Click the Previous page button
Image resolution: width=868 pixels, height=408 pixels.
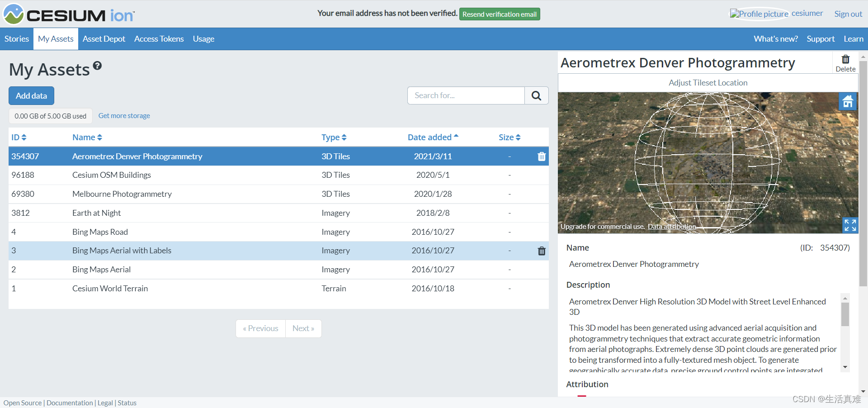260,328
